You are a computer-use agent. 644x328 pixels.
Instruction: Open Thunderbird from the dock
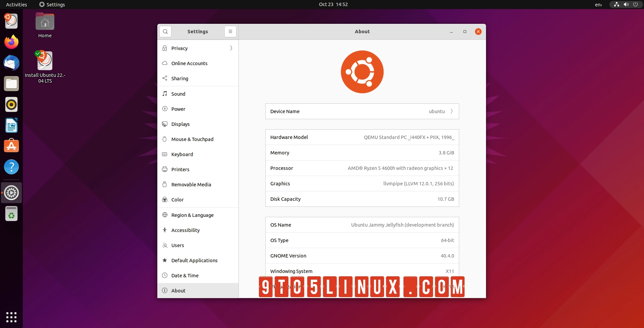tap(11, 63)
